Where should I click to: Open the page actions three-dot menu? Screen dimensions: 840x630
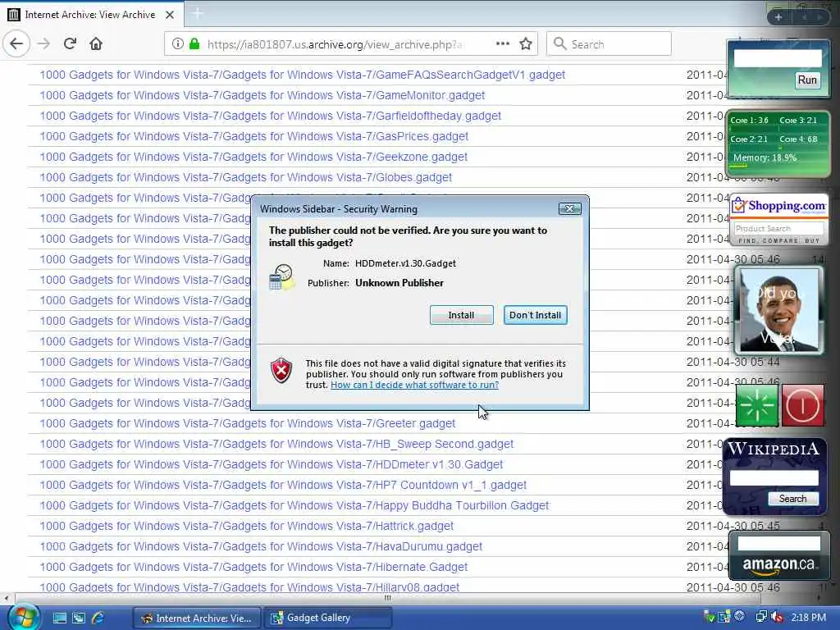(503, 44)
